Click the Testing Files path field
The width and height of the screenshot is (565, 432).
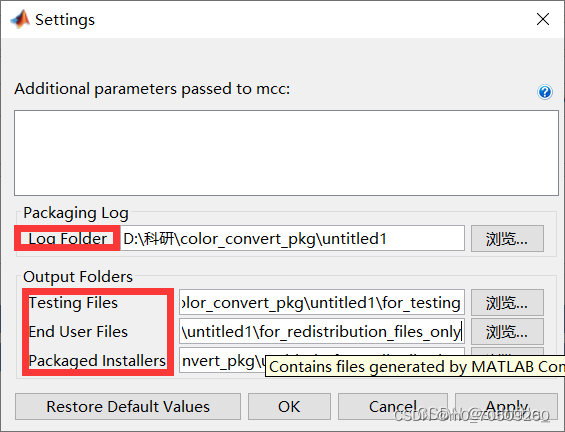322,302
